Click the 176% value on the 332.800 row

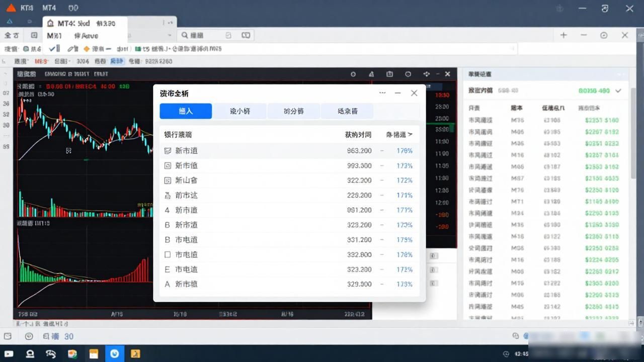[x=405, y=254]
